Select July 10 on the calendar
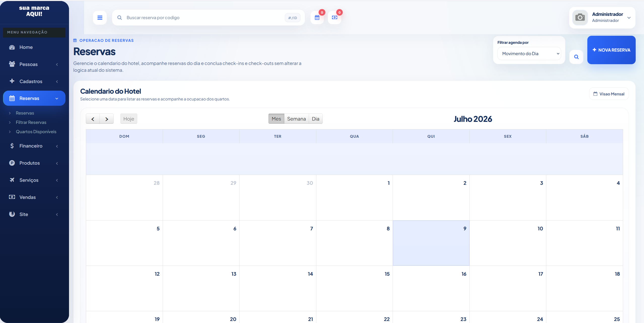 tap(508, 243)
